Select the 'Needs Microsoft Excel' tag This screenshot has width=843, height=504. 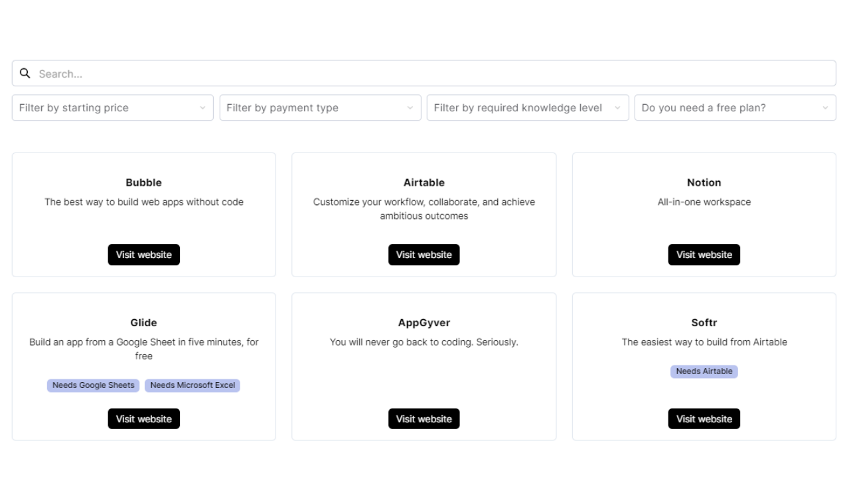pyautogui.click(x=192, y=385)
